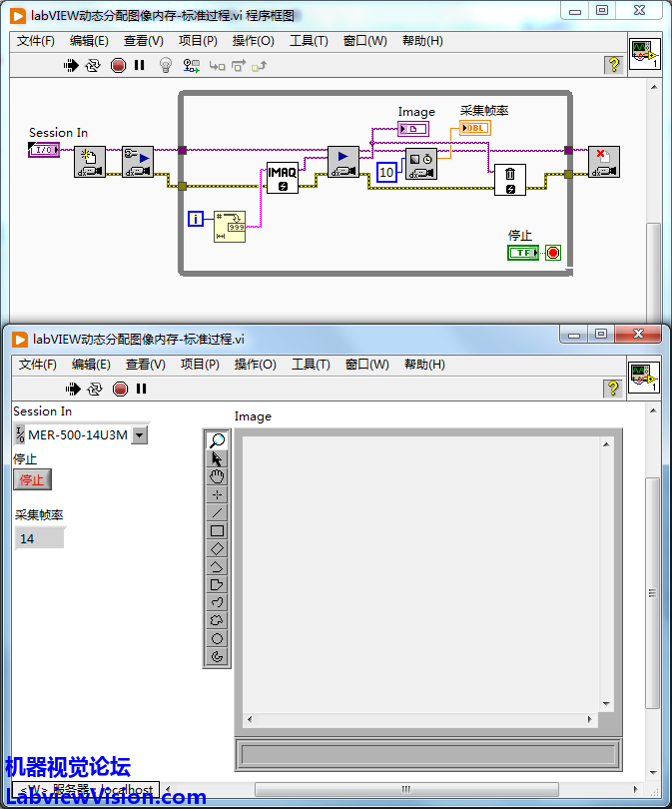Toggle the 停止 boolean terminal in diagram
Image resolution: width=672 pixels, height=809 pixels.
click(523, 253)
